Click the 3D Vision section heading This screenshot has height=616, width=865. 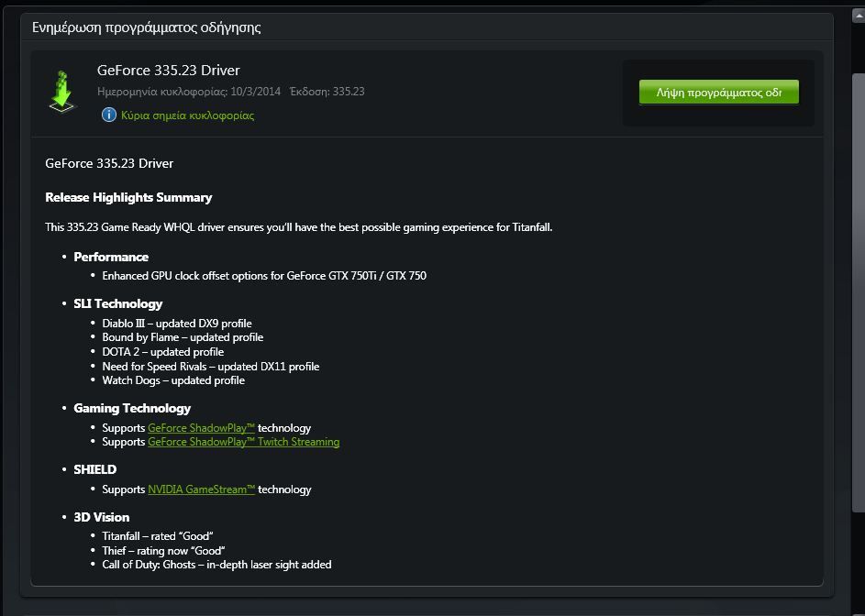point(102,517)
